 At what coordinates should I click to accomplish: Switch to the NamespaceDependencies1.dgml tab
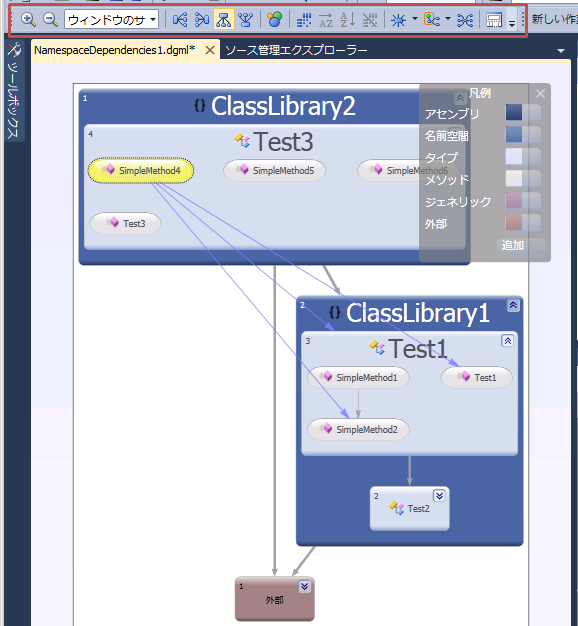(115, 50)
